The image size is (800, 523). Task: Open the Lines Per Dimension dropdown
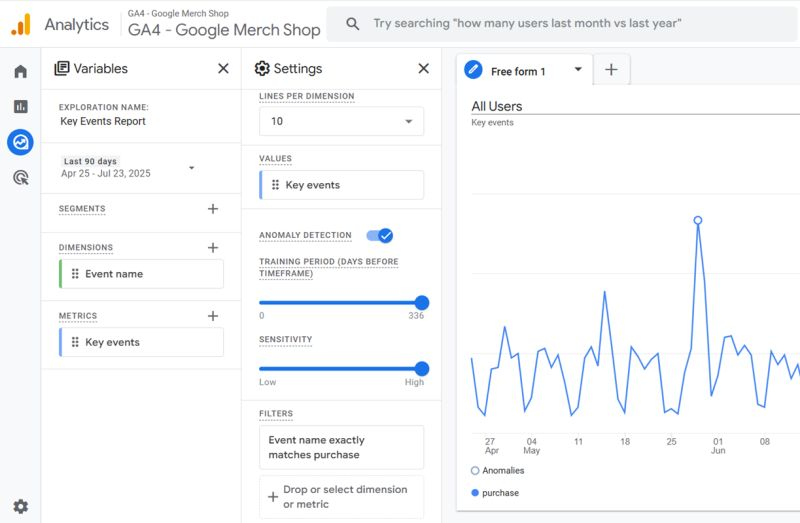[x=341, y=121]
